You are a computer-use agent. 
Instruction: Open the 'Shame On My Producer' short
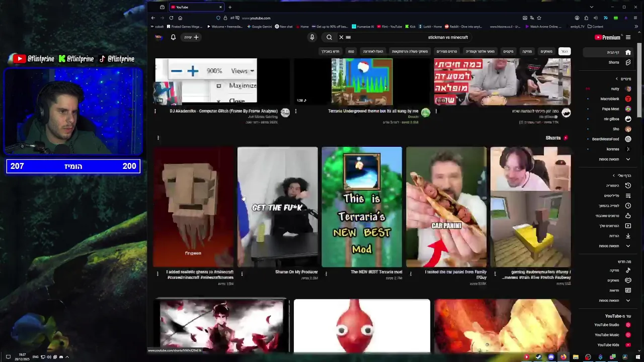click(x=278, y=207)
